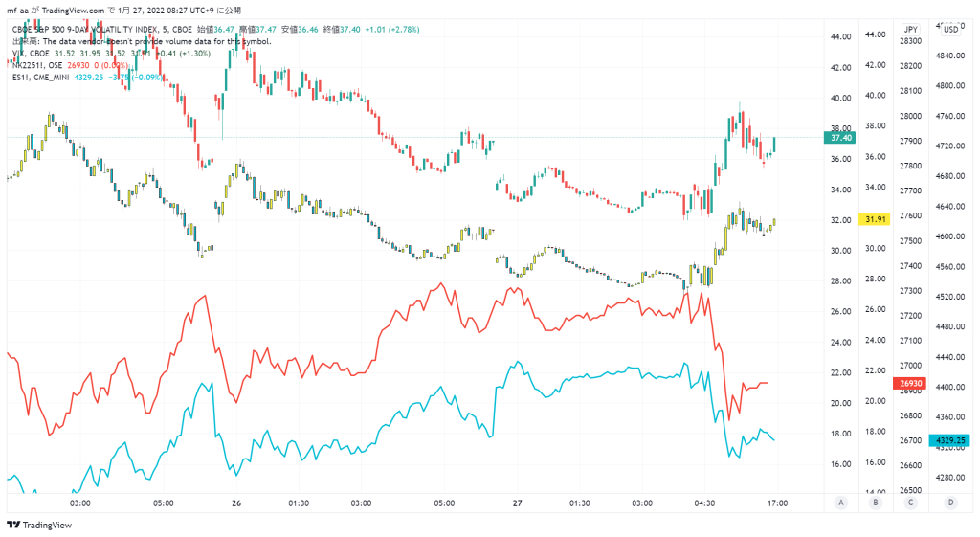Select the CBOE S&P 500 9-Day Volatility legend

tap(101, 30)
